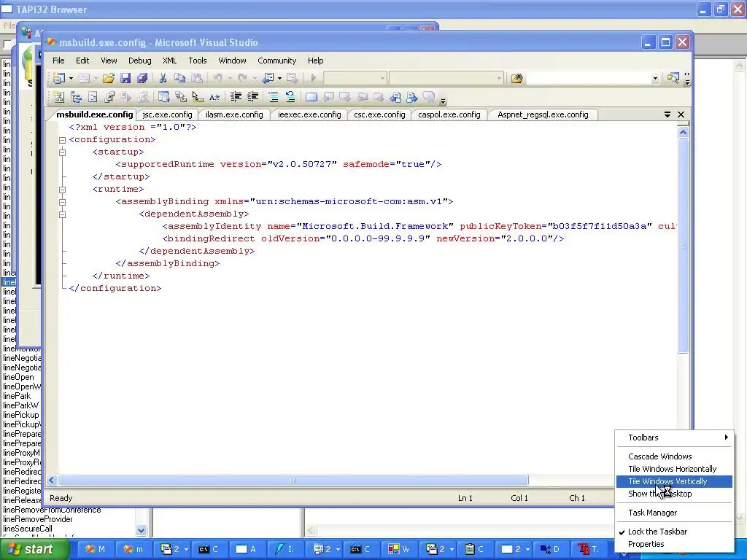Click the Navigate Backward icon
Screen dimensions: 747x560
point(268,78)
